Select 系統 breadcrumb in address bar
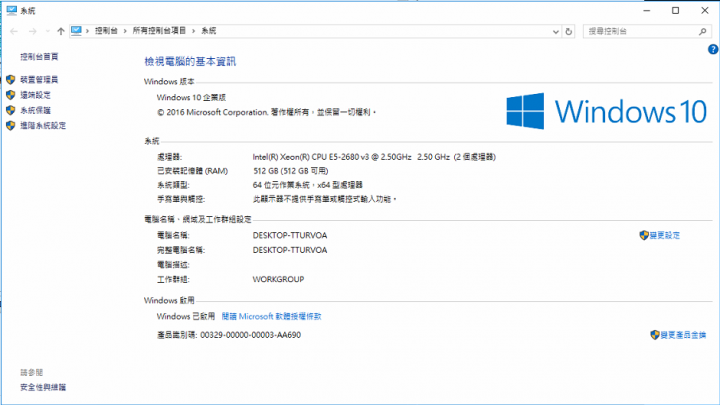 coord(208,31)
